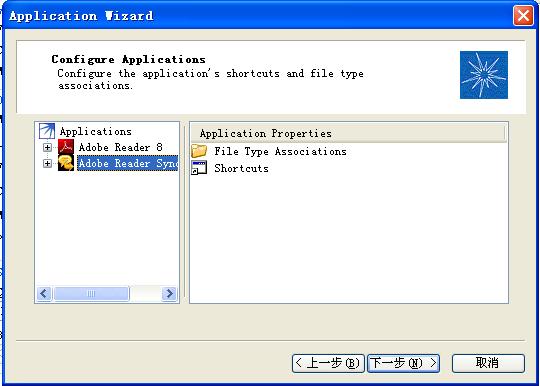540x386 pixels.
Task: Select the Applications root label
Action: 95,132
